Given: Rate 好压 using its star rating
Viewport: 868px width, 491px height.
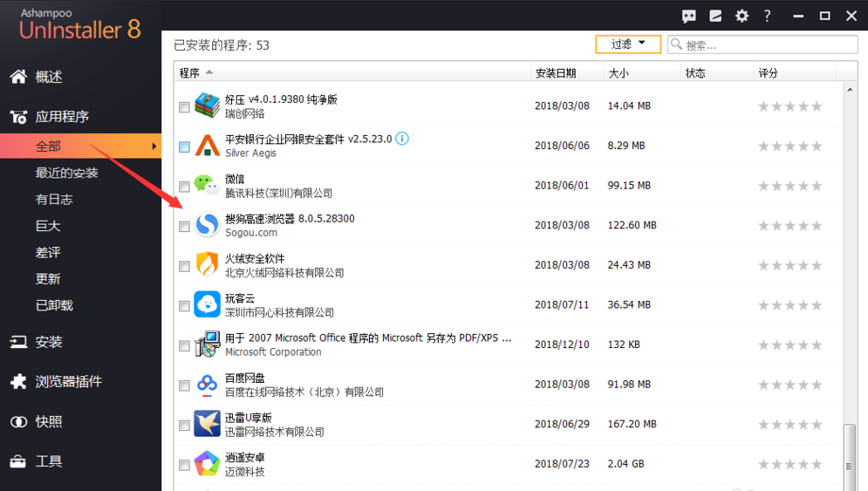Looking at the screenshot, I should pyautogui.click(x=790, y=106).
